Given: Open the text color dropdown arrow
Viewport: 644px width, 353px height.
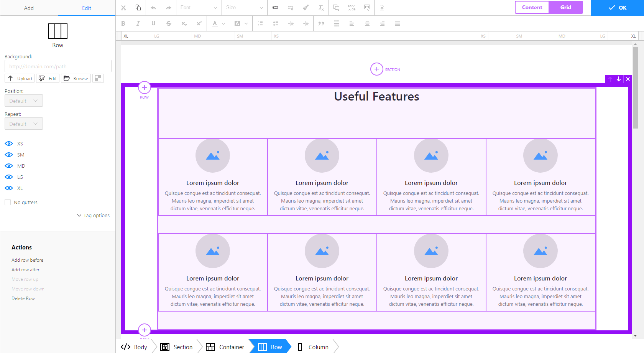Looking at the screenshot, I should point(223,23).
